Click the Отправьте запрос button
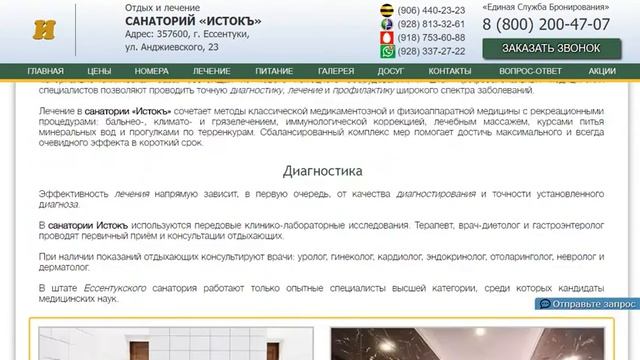 click(587, 304)
